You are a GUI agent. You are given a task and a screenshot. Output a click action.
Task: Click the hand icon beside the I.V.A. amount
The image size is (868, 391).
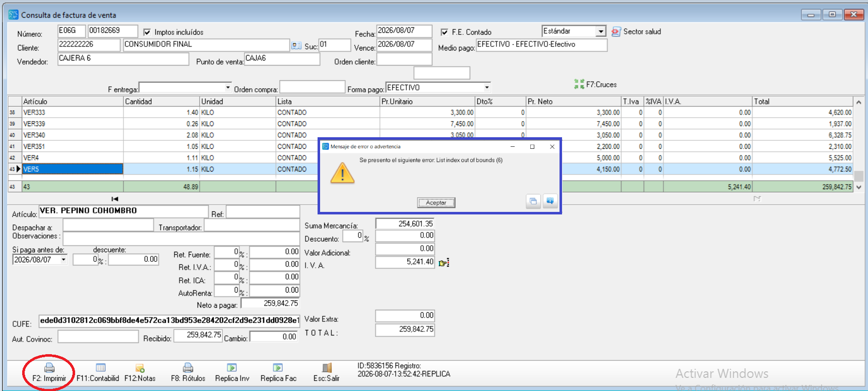(x=444, y=262)
